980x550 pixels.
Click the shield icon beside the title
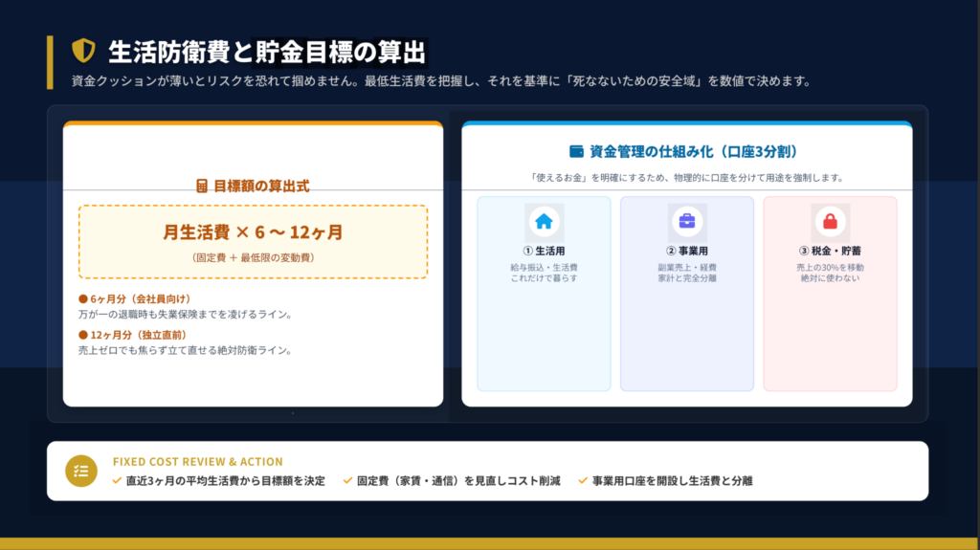(x=84, y=51)
